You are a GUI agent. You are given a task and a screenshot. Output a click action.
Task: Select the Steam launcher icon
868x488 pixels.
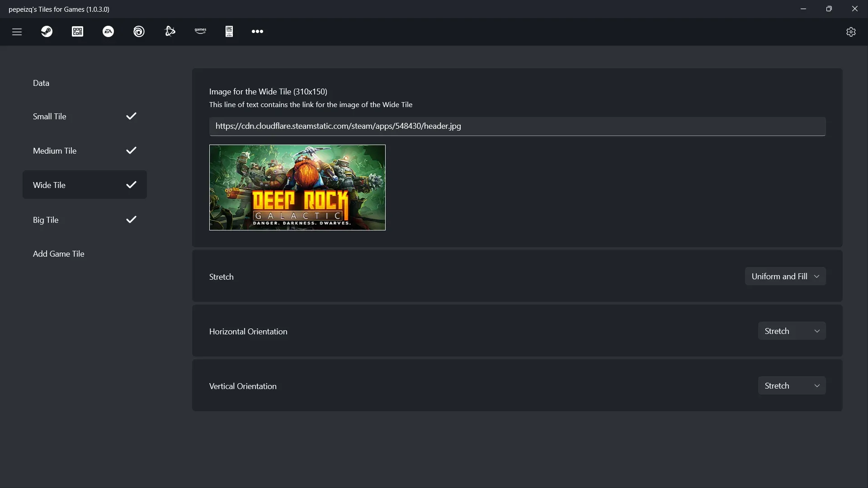point(47,32)
